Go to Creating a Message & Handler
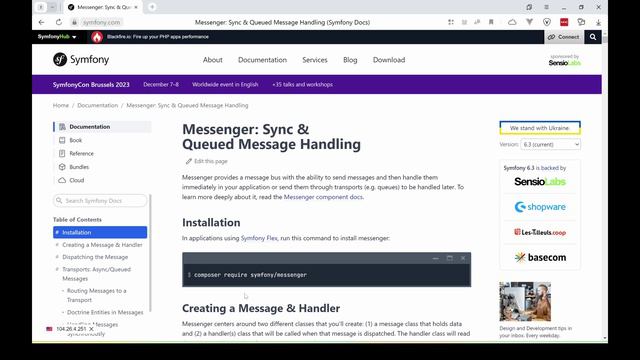640x360 pixels. [102, 245]
